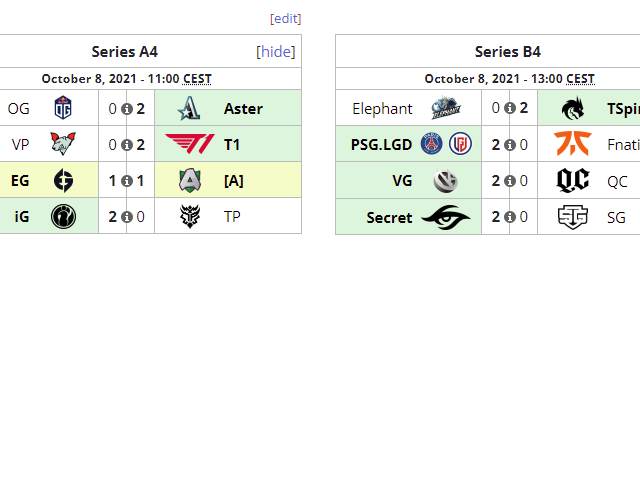Screen dimensions: 640x481
Task: Click the OG team logo
Action: coord(62,108)
